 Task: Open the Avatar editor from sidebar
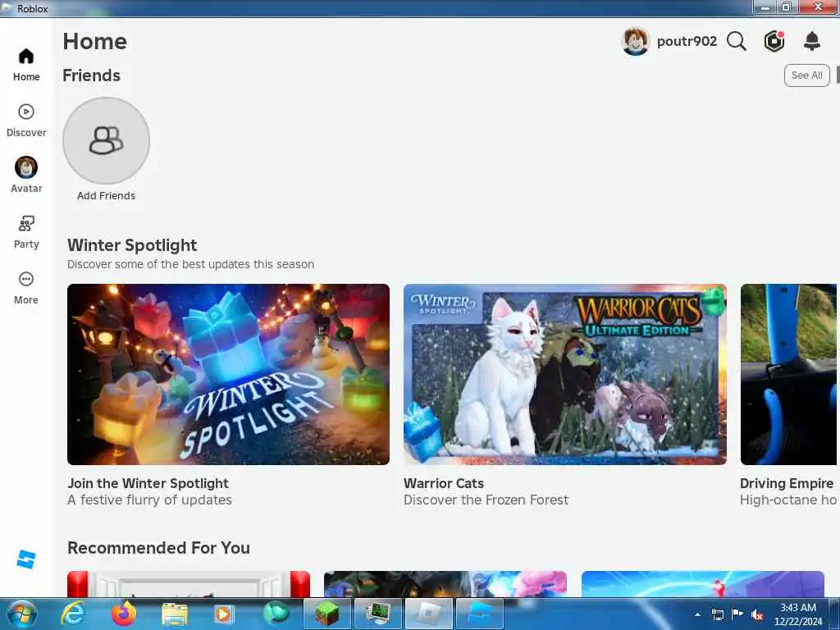coord(26,176)
